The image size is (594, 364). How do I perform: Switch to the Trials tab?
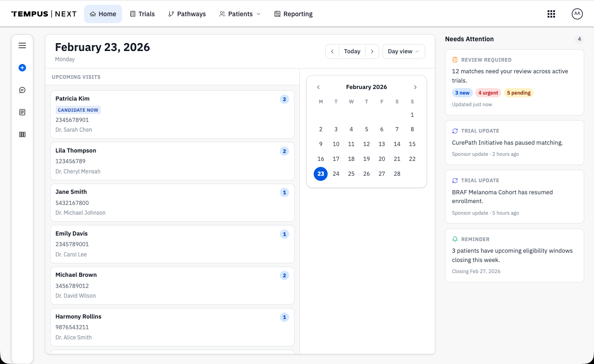click(x=142, y=14)
